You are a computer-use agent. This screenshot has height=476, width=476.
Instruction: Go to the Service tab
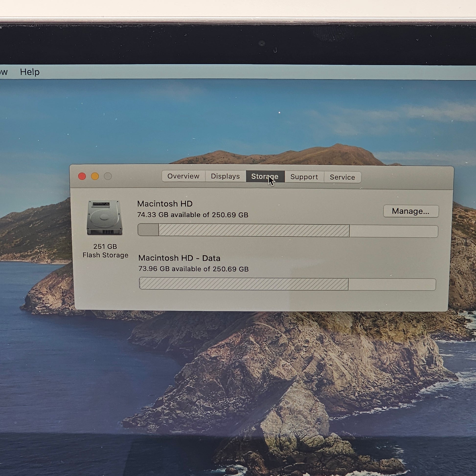tap(342, 177)
